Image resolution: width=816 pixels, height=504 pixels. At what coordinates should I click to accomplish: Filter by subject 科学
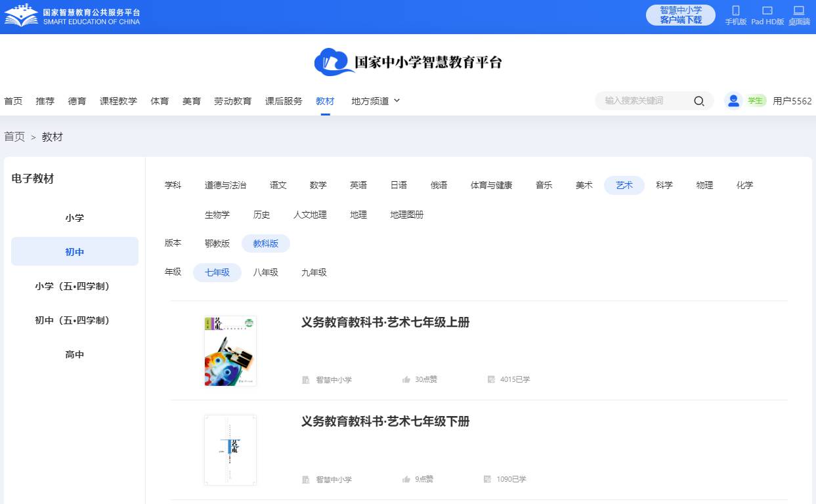coord(664,186)
